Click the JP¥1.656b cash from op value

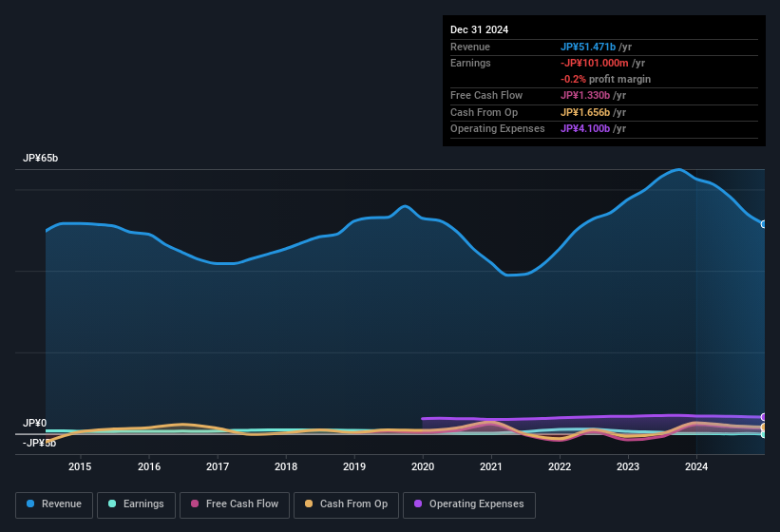click(585, 112)
